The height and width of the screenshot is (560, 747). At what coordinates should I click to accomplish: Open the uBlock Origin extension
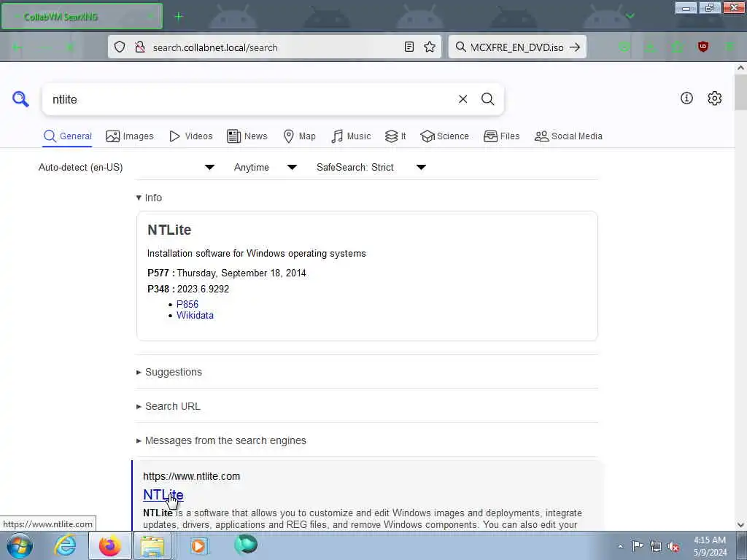click(x=703, y=47)
